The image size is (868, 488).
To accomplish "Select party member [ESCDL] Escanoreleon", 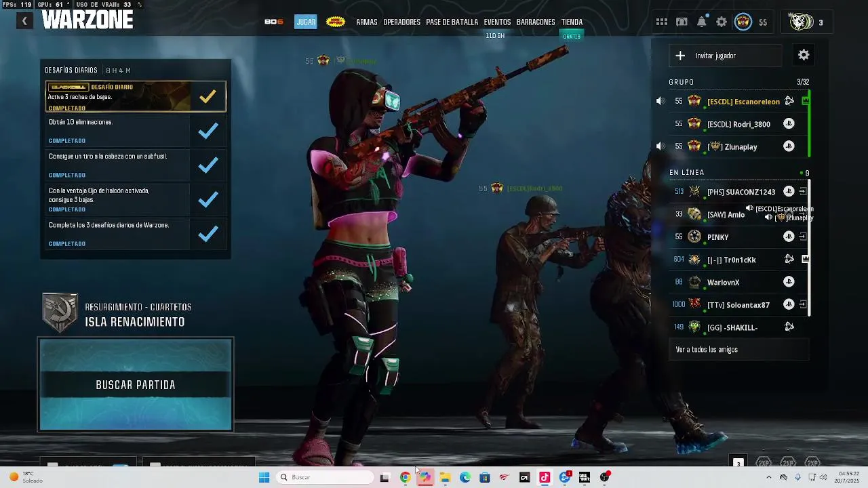I will pyautogui.click(x=738, y=102).
